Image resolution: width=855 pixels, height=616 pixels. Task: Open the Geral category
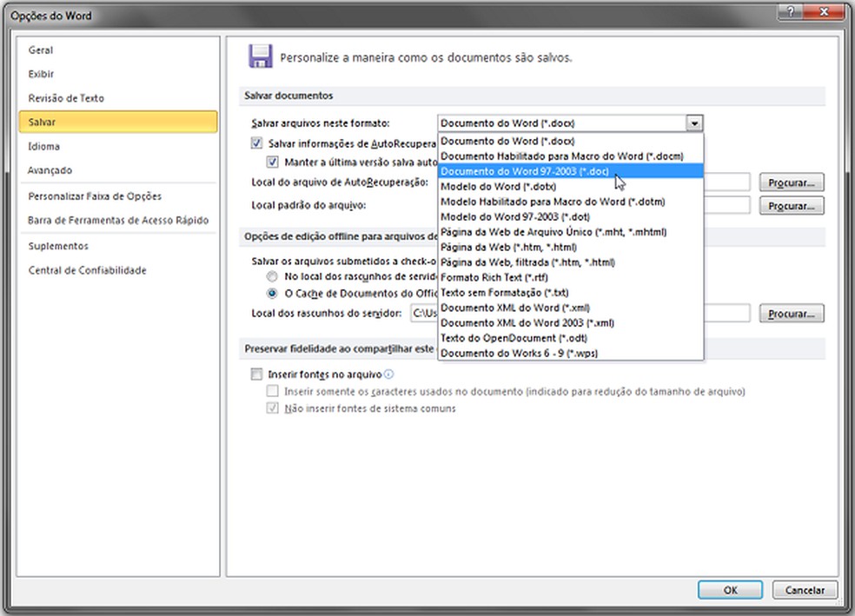click(118, 50)
